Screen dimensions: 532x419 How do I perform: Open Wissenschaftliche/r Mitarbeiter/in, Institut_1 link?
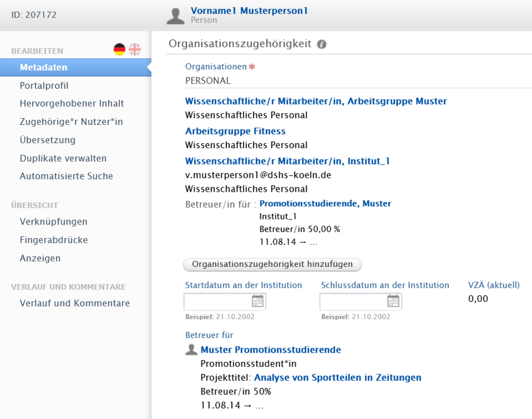point(287,161)
